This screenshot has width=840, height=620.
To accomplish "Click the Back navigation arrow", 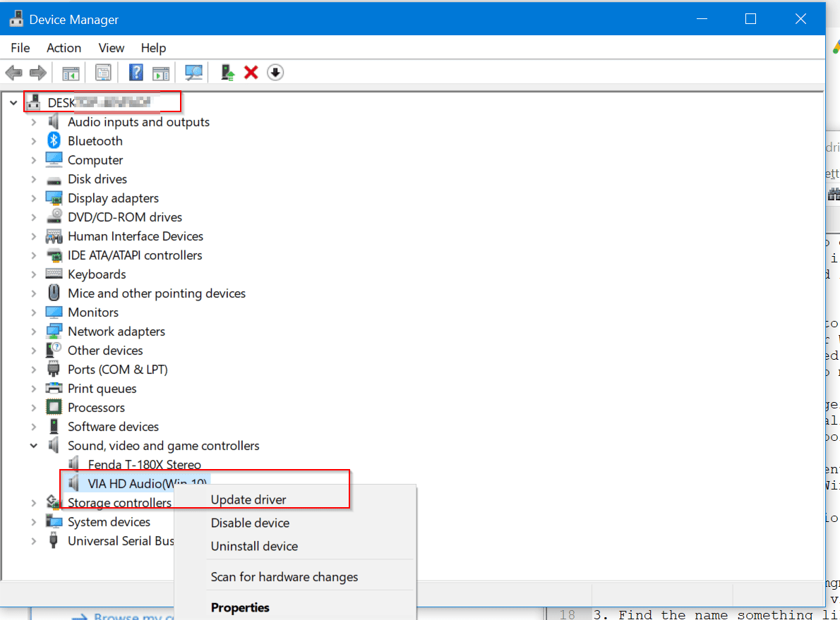I will pyautogui.click(x=14, y=72).
